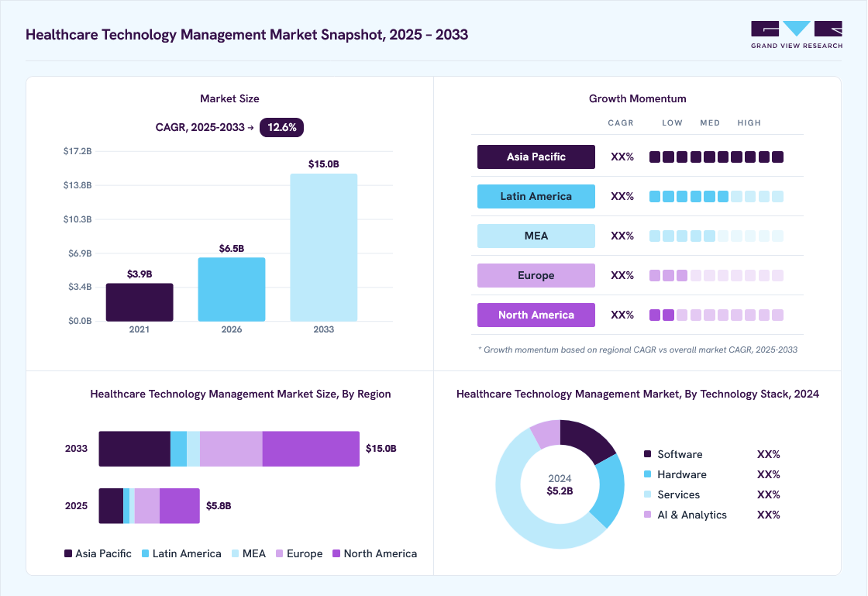Click the $5.2B value in the donut center
This screenshot has width=868, height=596.
[x=560, y=491]
